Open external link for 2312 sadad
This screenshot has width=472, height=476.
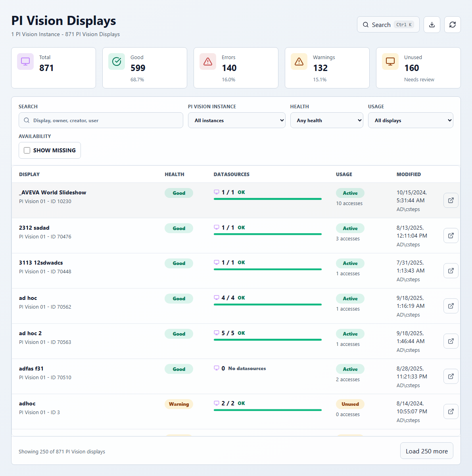[451, 236]
